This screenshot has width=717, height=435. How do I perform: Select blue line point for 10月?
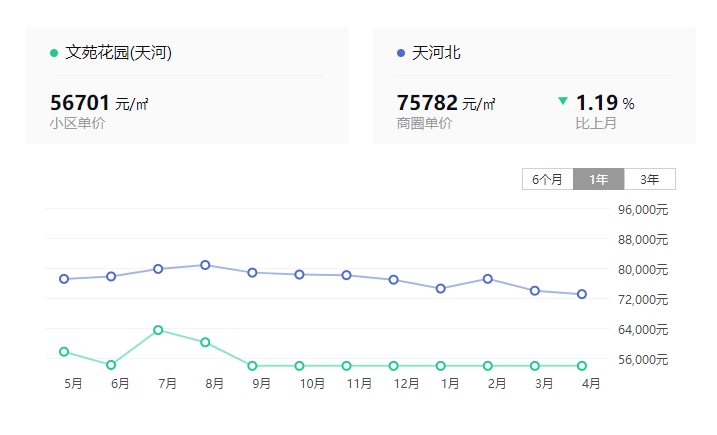pyautogui.click(x=300, y=274)
